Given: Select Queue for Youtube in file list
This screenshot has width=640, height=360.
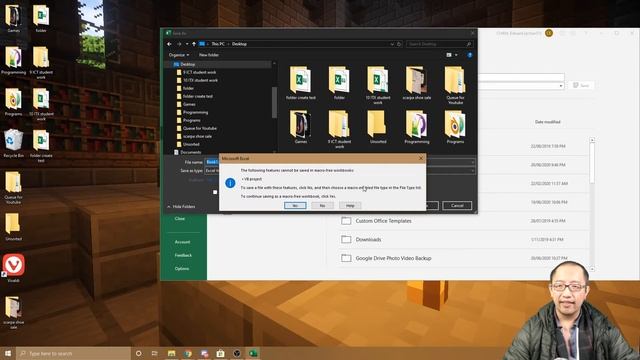Looking at the screenshot, I should pyautogui.click(x=455, y=85).
